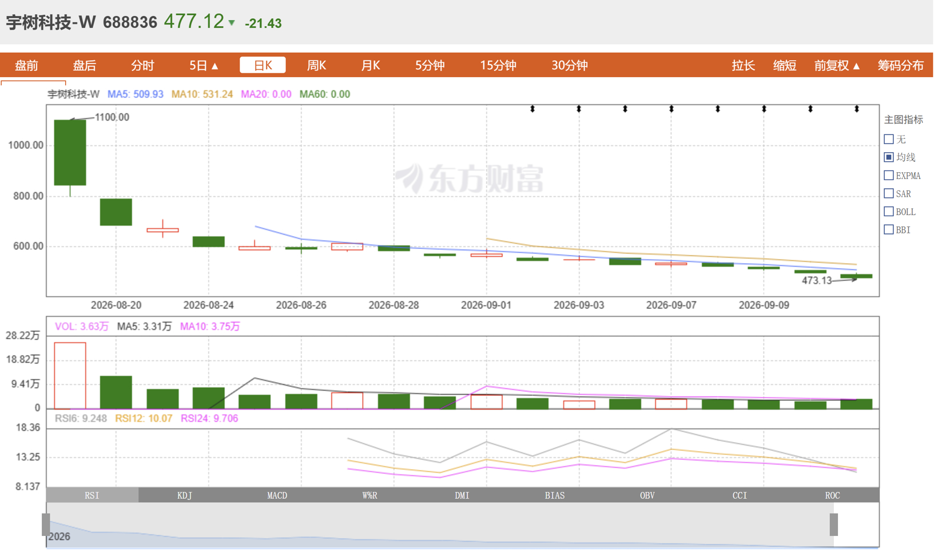Open the 分时 intraday chart tab
This screenshot has width=938, height=560.
pos(142,65)
